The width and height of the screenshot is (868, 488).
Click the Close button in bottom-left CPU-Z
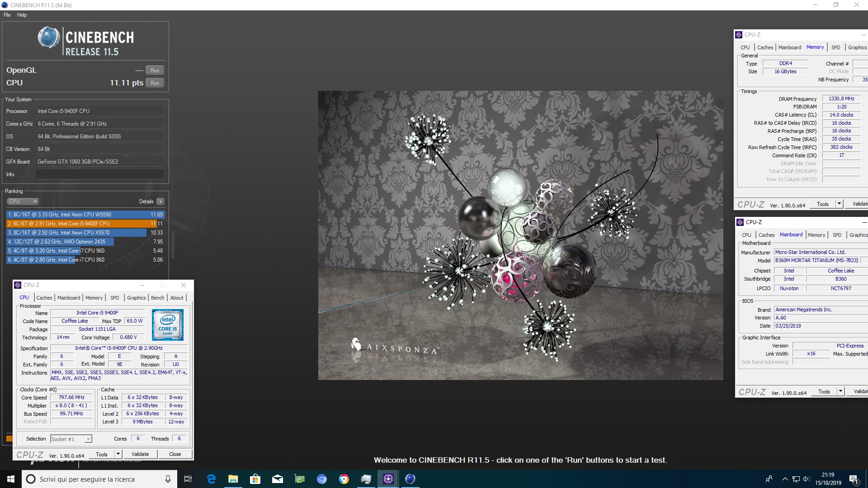pyautogui.click(x=175, y=455)
